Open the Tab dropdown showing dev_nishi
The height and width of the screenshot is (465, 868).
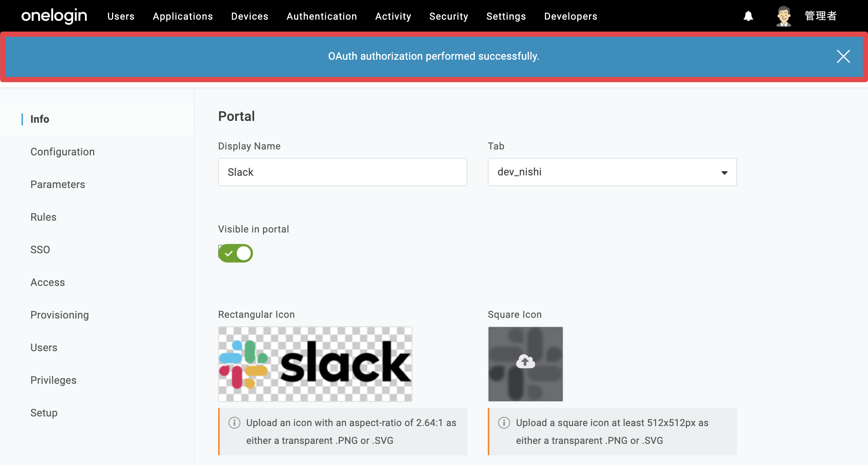click(x=612, y=172)
